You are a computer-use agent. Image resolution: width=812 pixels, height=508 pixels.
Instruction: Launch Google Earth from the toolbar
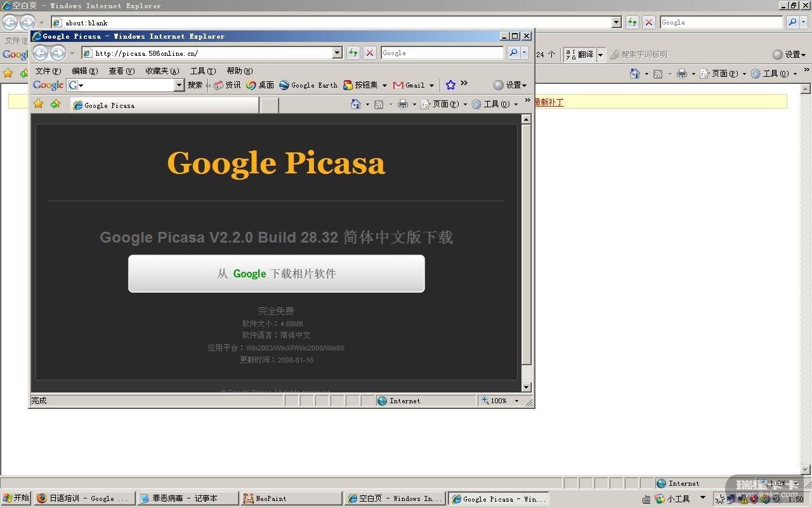pos(308,85)
